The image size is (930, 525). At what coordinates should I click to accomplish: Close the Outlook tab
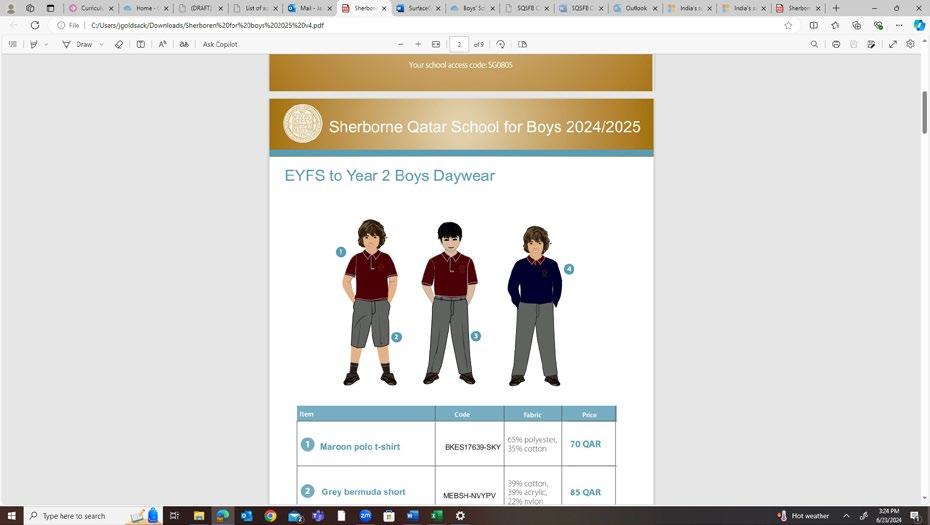point(655,8)
